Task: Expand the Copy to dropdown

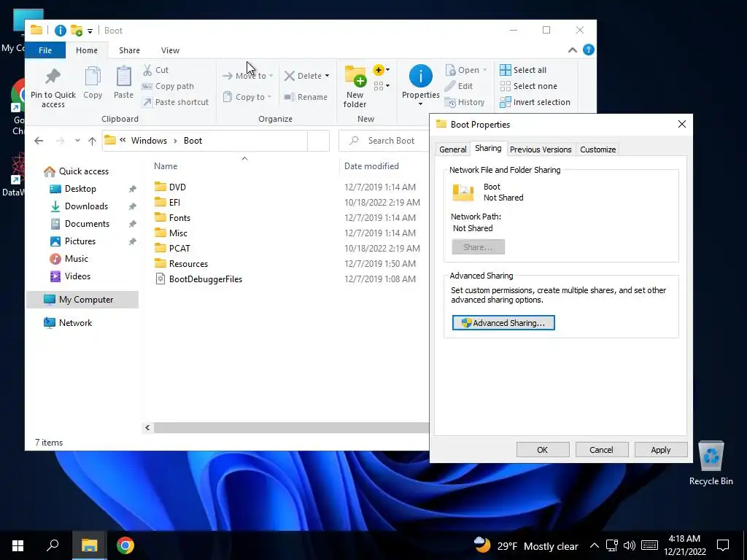Action: tap(269, 97)
